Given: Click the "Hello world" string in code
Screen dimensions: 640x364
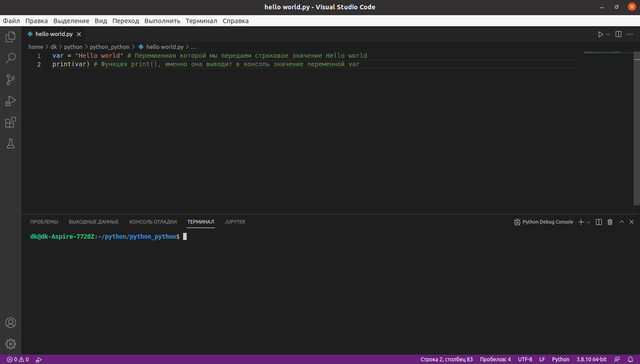Looking at the screenshot, I should click(x=100, y=55).
